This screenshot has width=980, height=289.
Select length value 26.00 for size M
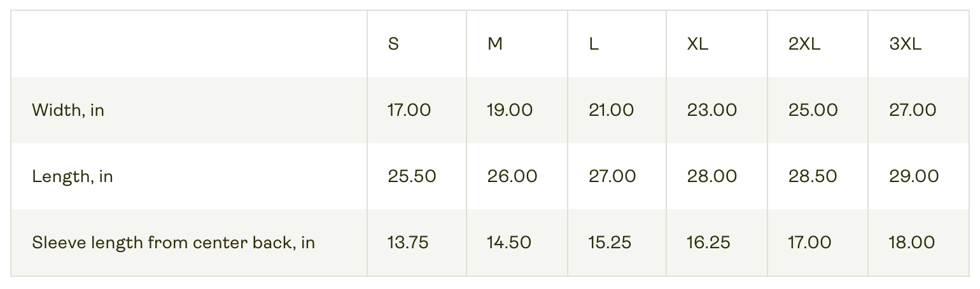[x=512, y=176]
